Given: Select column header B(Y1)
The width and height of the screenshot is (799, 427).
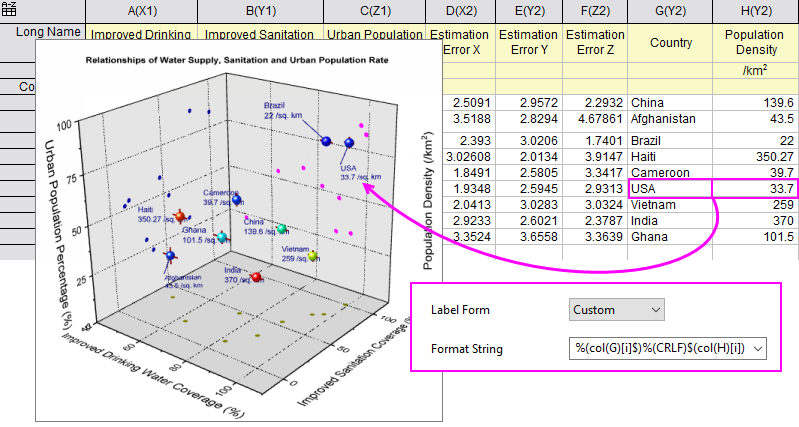Looking at the screenshot, I should [x=260, y=11].
